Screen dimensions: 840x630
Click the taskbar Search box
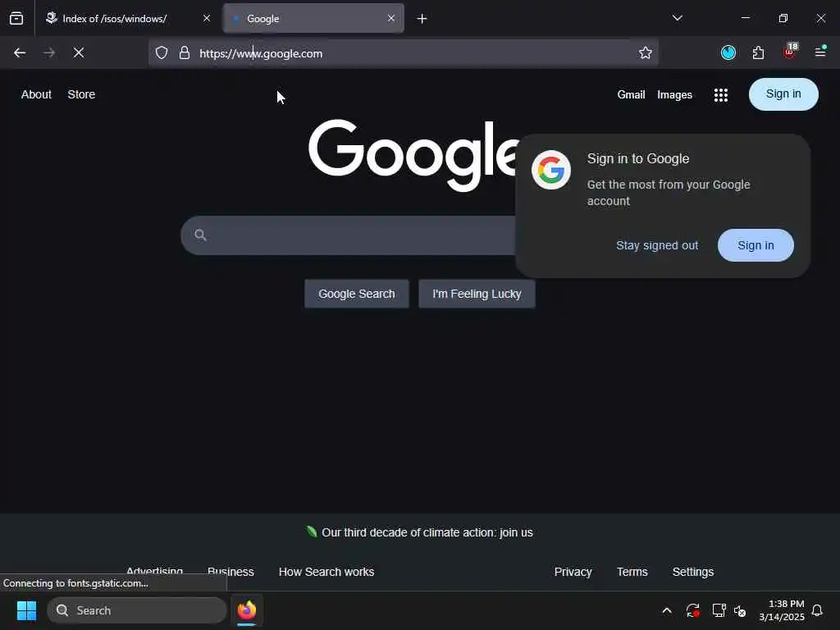point(137,610)
